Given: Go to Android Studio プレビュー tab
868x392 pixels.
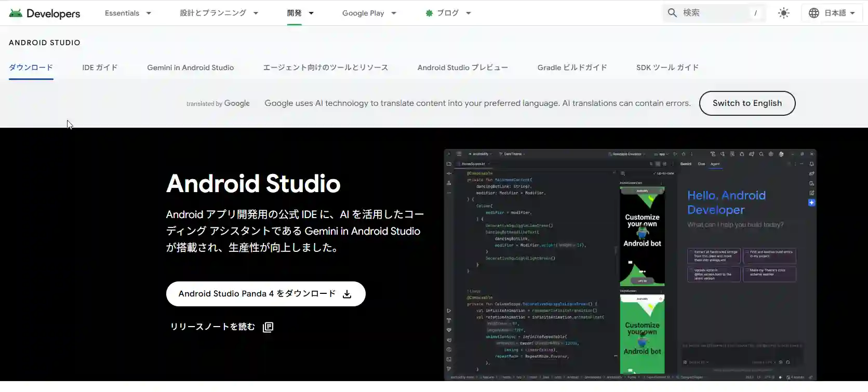Looking at the screenshot, I should coord(463,67).
